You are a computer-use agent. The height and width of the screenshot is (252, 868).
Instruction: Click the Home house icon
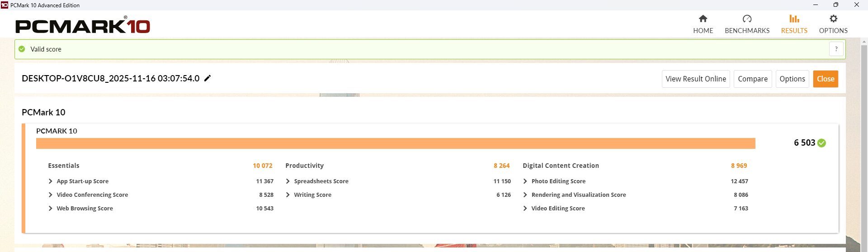pos(703,19)
